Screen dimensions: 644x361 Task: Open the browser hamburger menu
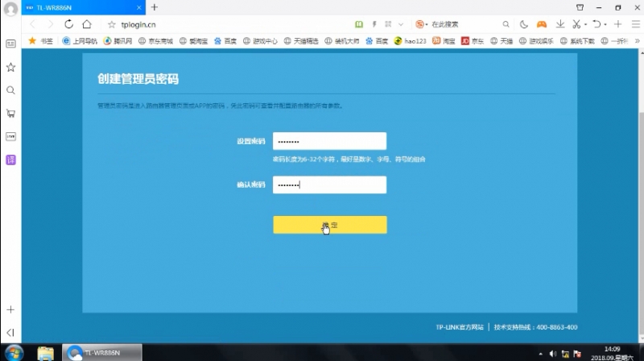[x=635, y=24]
